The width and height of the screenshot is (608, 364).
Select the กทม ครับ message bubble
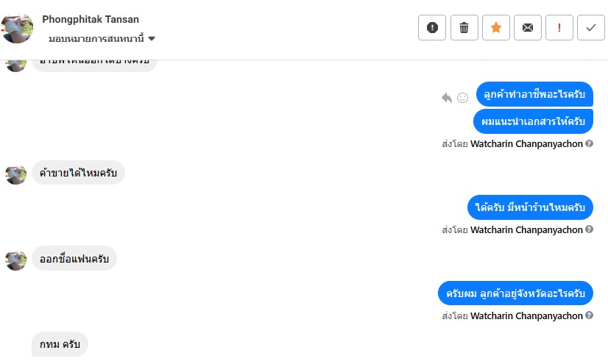(60, 344)
